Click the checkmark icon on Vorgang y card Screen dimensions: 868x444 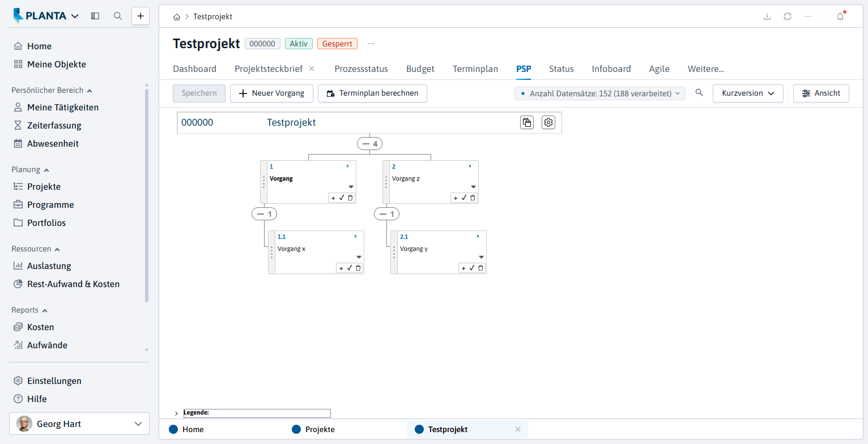click(472, 268)
